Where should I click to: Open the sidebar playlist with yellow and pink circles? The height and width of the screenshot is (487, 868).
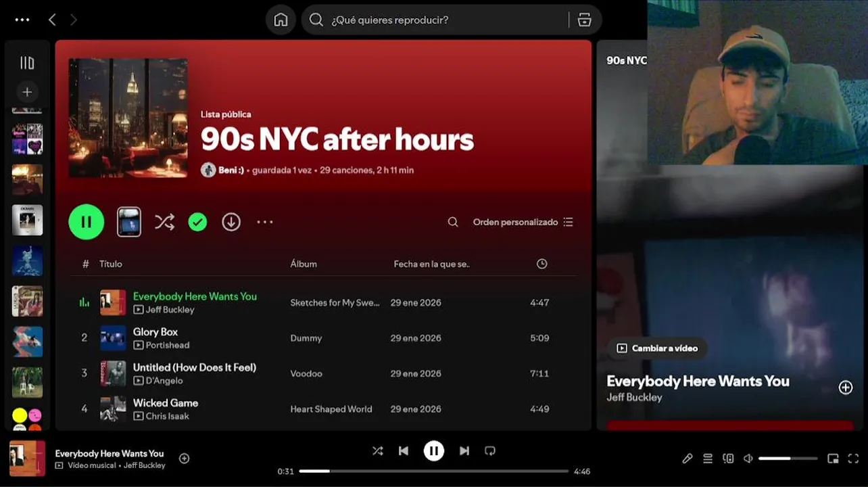pyautogui.click(x=27, y=418)
